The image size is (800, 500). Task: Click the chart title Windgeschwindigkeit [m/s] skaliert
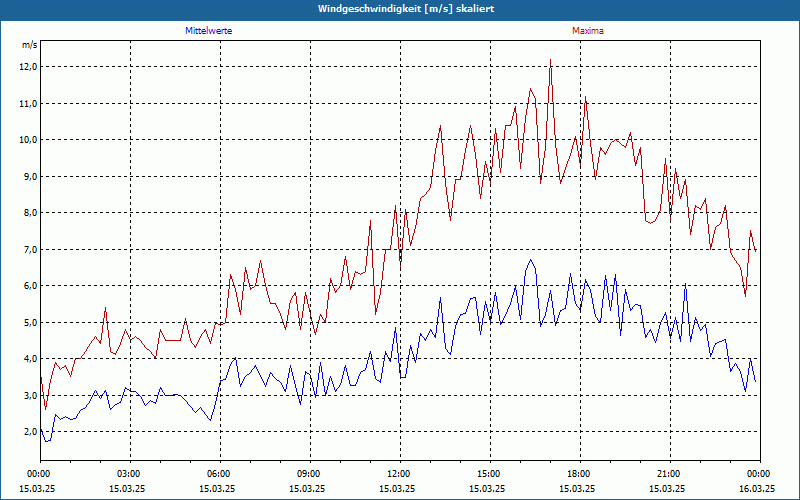[x=406, y=9]
